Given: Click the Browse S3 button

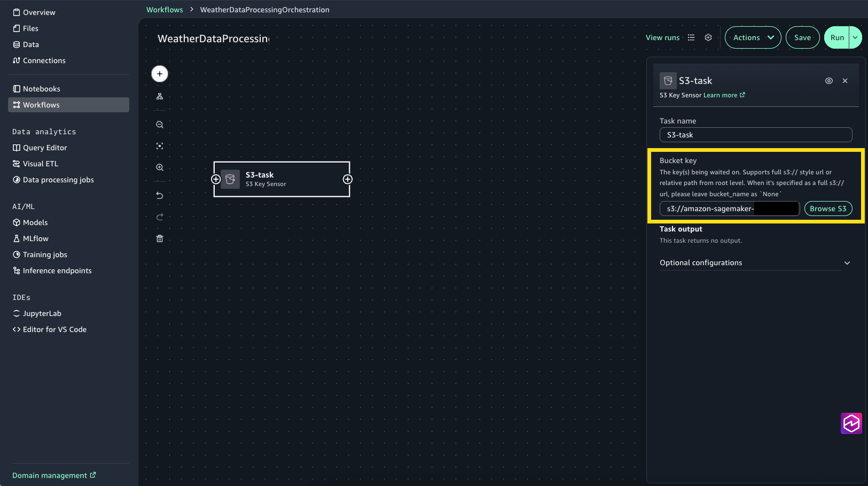Looking at the screenshot, I should [x=828, y=209].
